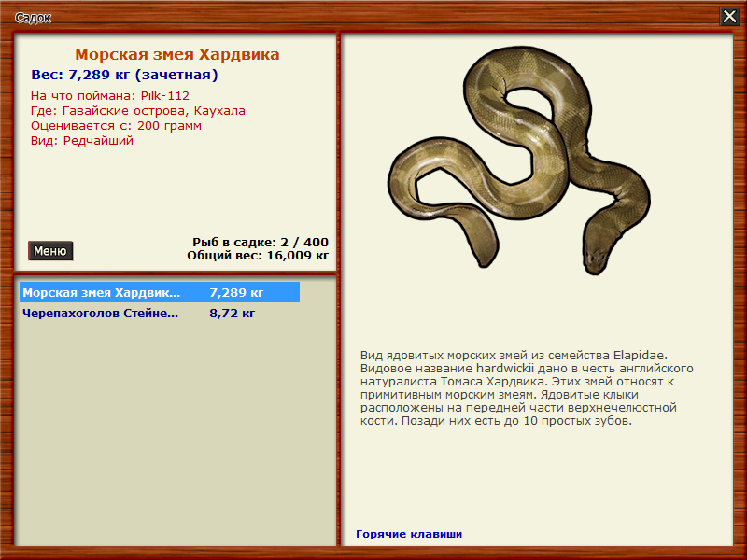
Task: Click the Вид: Редчайший rarity label
Action: [82, 141]
